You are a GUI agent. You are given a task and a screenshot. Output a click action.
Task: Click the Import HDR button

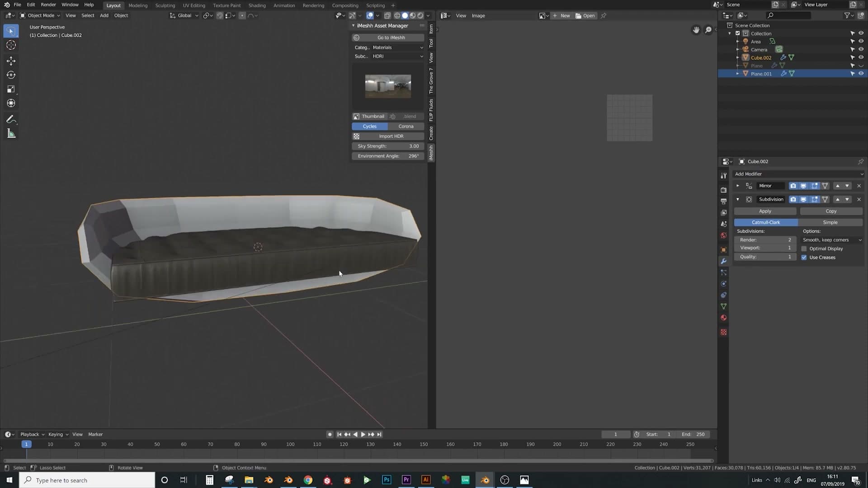pyautogui.click(x=388, y=136)
